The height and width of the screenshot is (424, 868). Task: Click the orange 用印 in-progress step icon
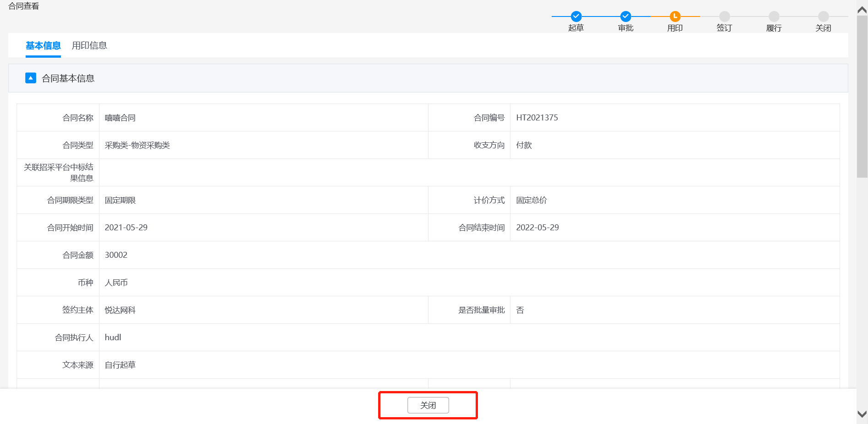pyautogui.click(x=675, y=16)
